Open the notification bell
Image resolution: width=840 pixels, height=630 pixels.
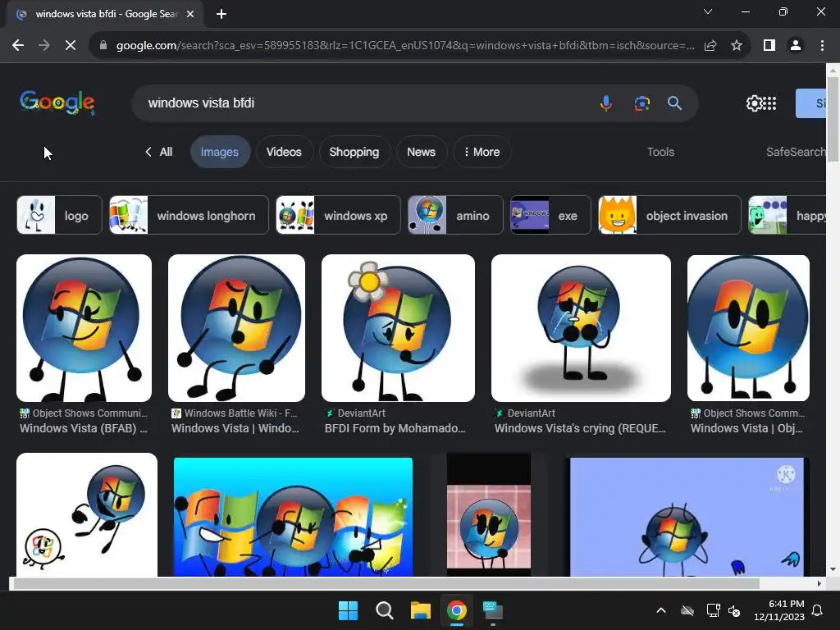coord(818,610)
